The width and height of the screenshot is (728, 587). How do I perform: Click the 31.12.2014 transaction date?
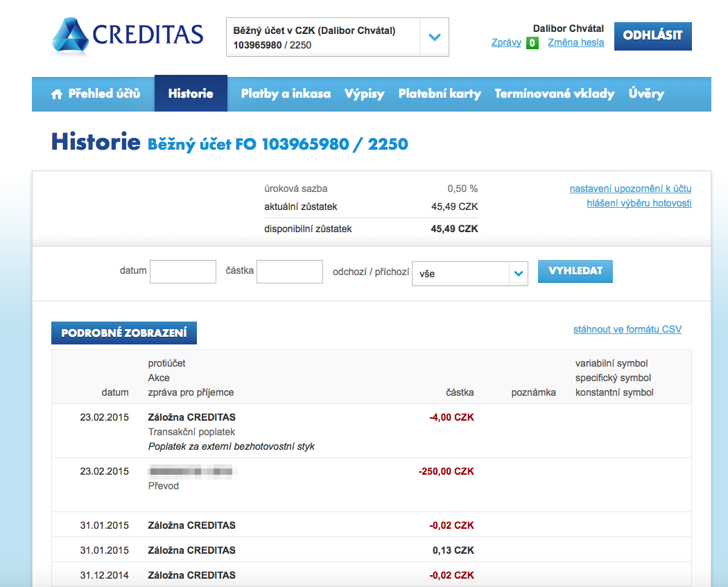(105, 575)
